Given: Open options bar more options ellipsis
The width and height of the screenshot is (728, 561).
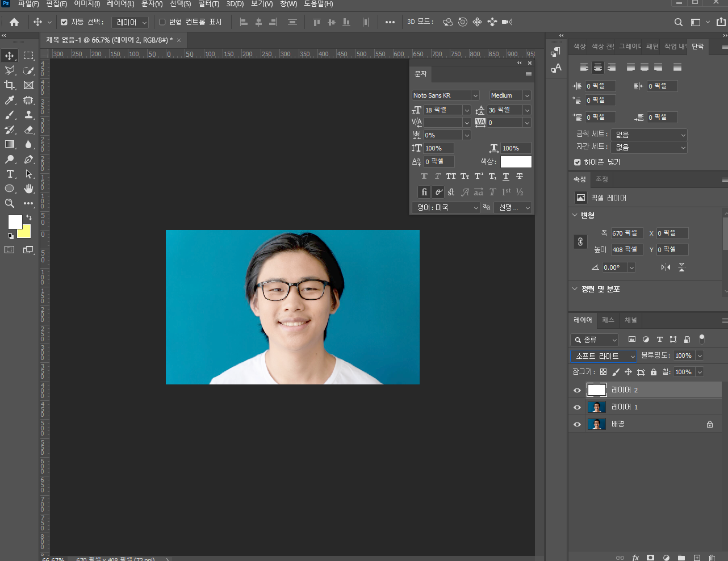Looking at the screenshot, I should [x=390, y=22].
